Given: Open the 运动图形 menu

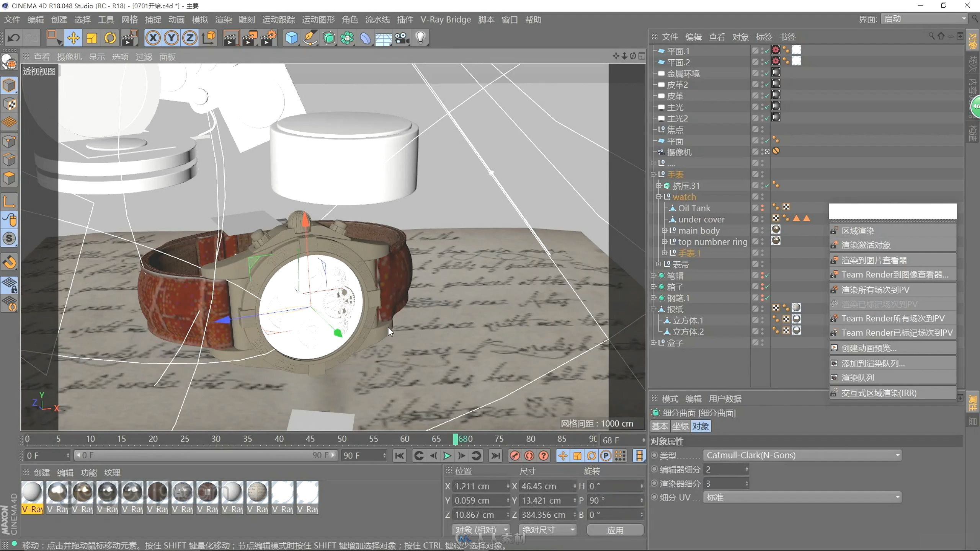Looking at the screenshot, I should (x=318, y=20).
